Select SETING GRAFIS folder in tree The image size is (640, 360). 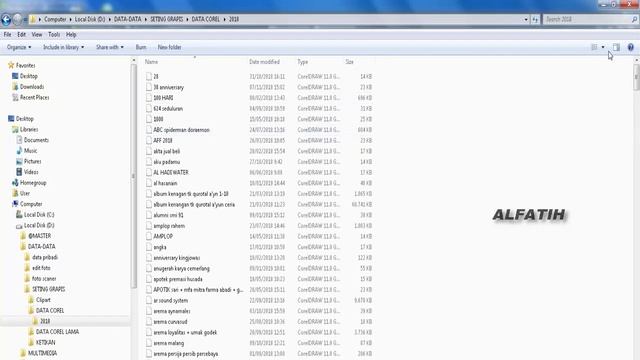point(48,289)
